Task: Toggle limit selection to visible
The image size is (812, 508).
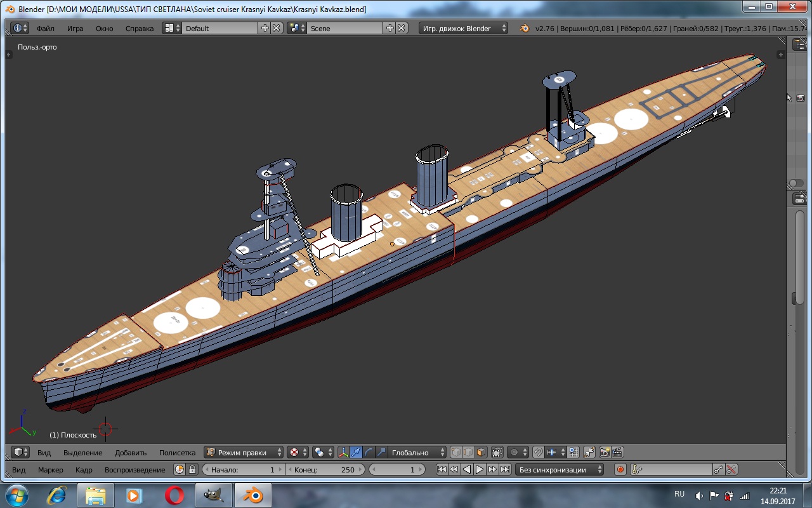Action: pos(497,452)
